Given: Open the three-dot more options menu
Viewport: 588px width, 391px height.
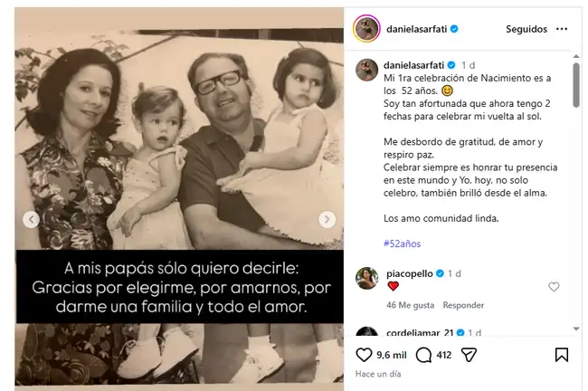Looking at the screenshot, I should click(x=562, y=29).
